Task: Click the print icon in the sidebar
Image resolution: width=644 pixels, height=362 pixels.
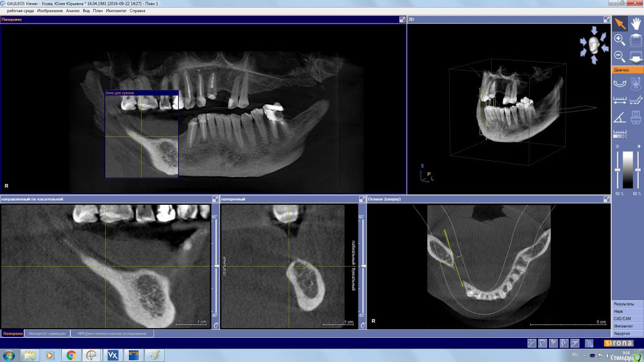Action: 636,117
